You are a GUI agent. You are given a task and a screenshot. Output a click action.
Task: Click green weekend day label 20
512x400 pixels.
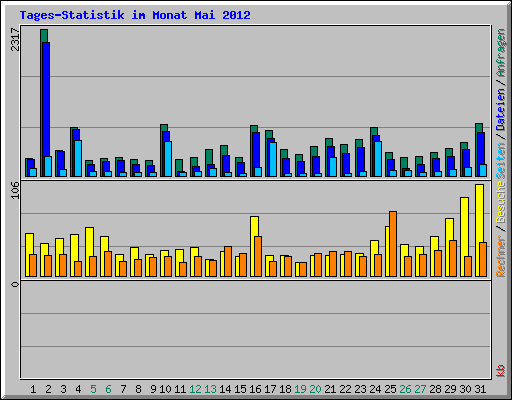tap(315, 389)
